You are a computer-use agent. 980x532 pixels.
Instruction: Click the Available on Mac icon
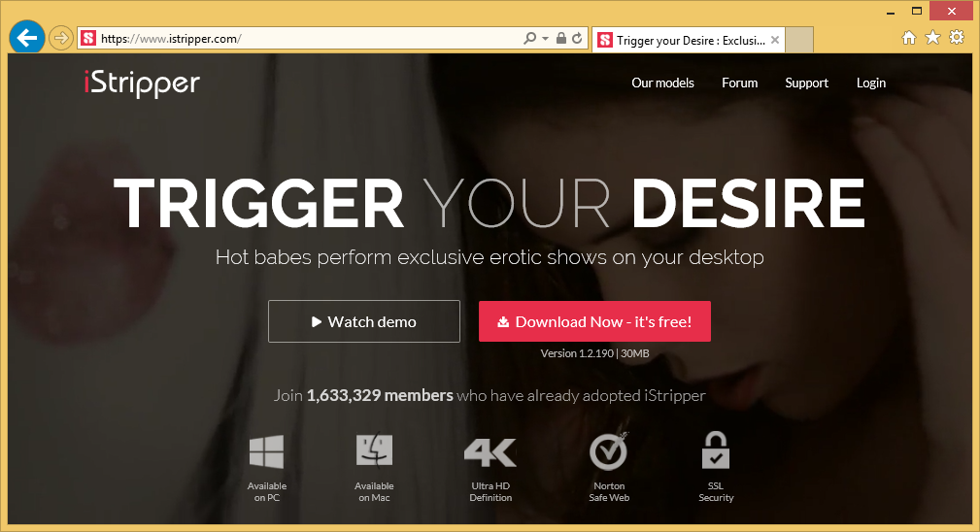pos(374,452)
